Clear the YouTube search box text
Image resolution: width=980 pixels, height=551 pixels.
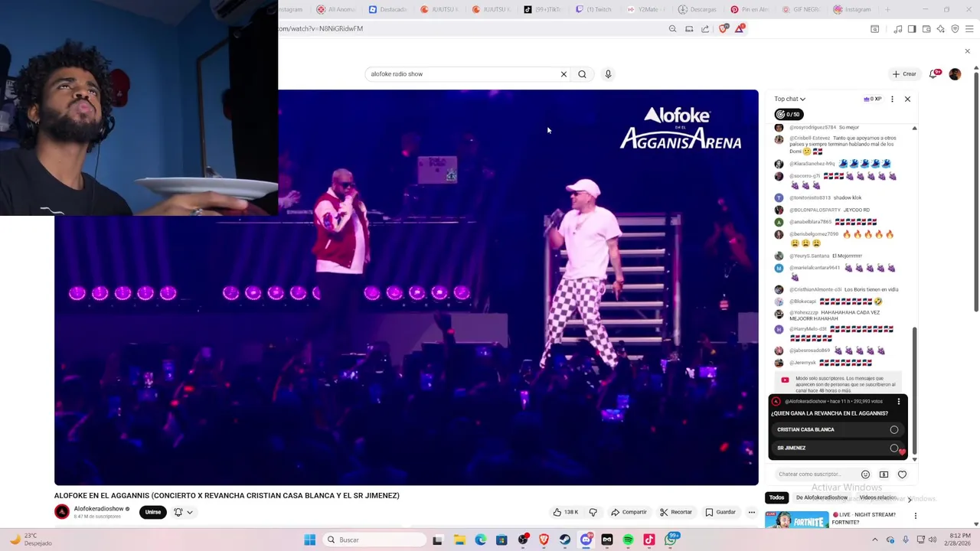click(563, 74)
